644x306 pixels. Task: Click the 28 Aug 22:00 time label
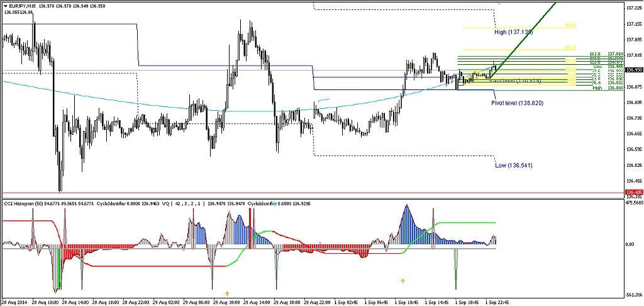pyautogui.click(x=136, y=302)
